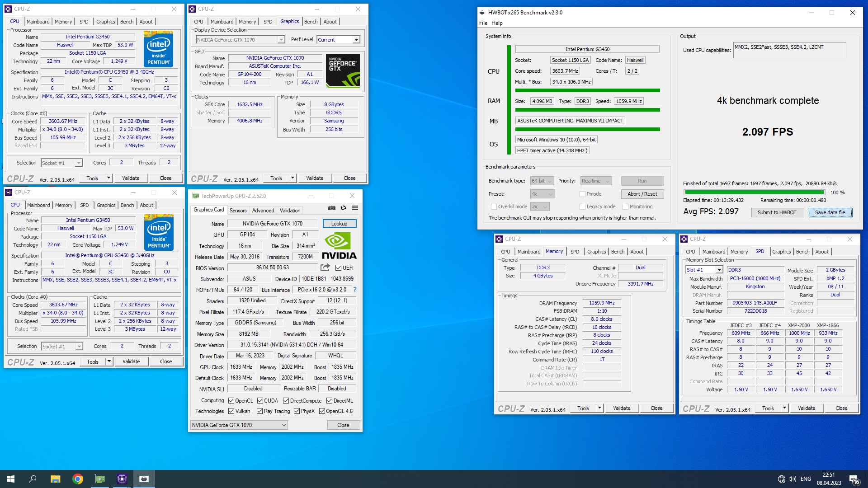868x488 pixels.
Task: Open GPU-Z hamburger menu icon
Action: (x=355, y=208)
